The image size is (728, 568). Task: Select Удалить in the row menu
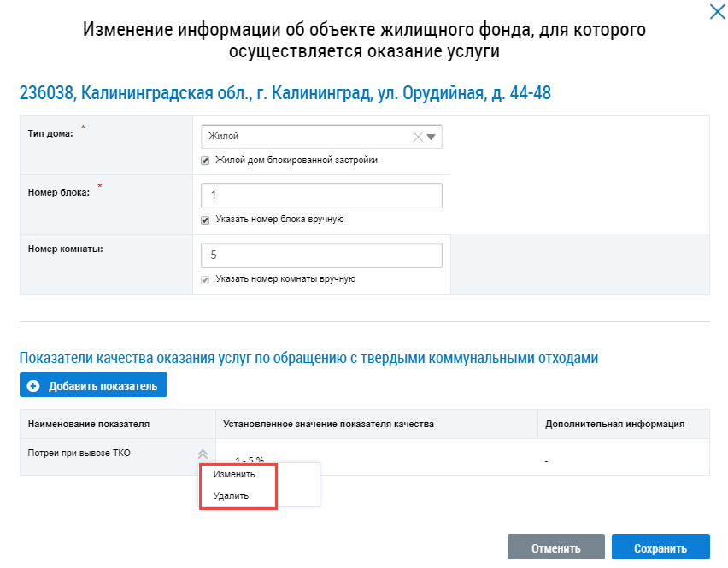click(233, 495)
